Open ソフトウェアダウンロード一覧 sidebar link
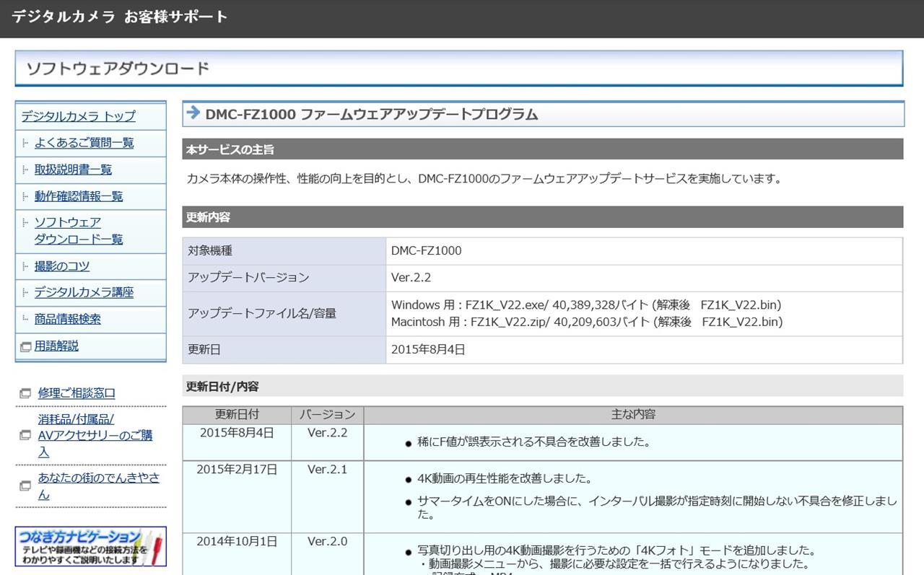This screenshot has height=575, width=924. pyautogui.click(x=79, y=231)
